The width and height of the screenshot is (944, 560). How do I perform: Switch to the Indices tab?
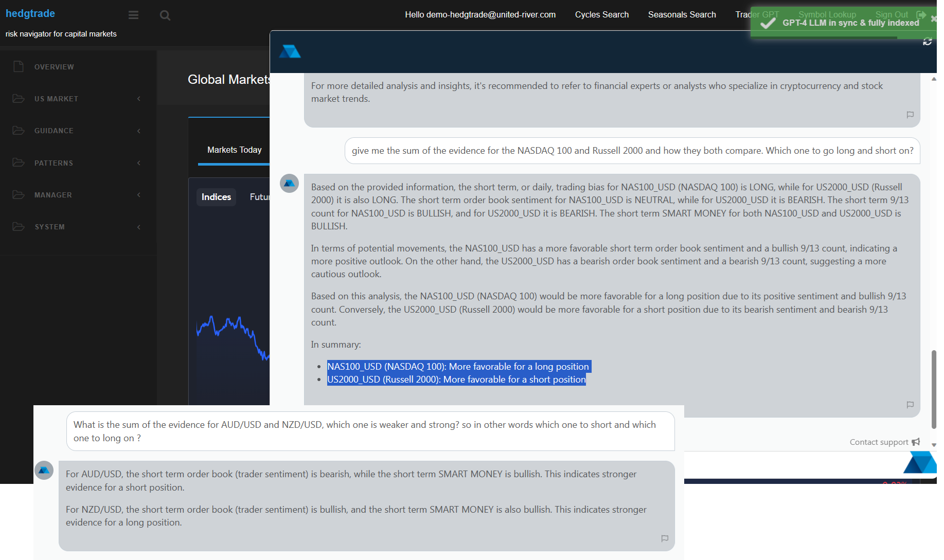[x=216, y=197]
